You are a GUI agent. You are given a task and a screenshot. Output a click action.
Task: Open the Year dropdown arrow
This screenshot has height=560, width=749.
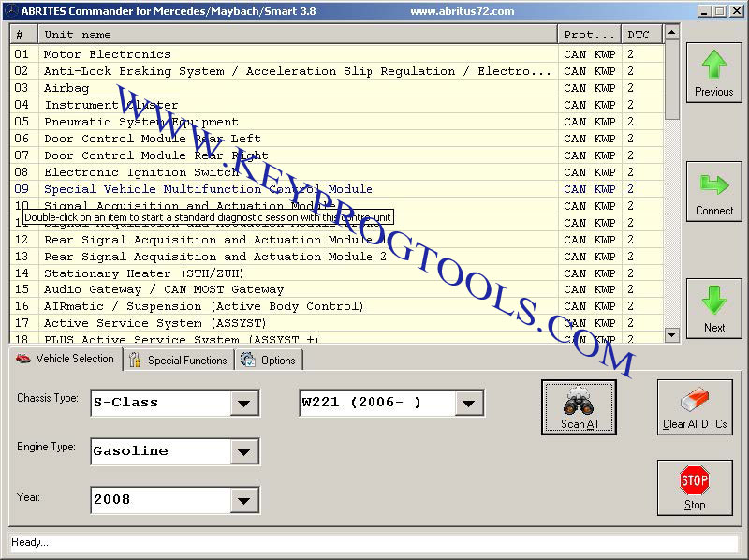click(x=244, y=500)
